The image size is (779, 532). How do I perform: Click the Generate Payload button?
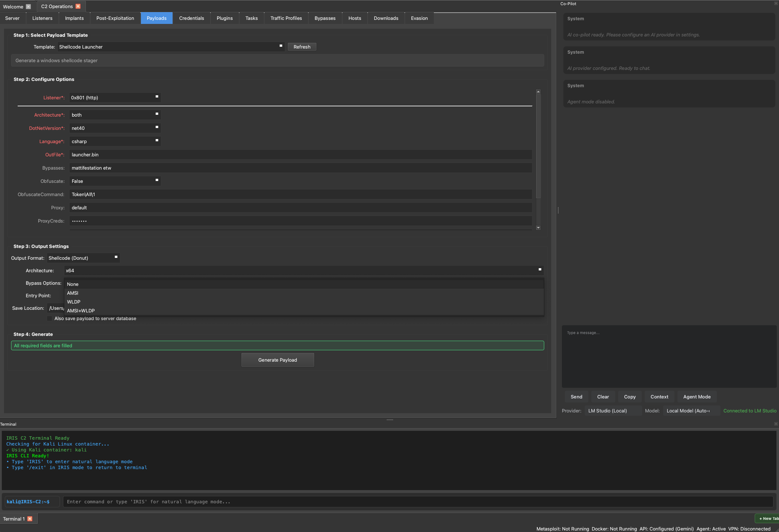[x=278, y=360]
